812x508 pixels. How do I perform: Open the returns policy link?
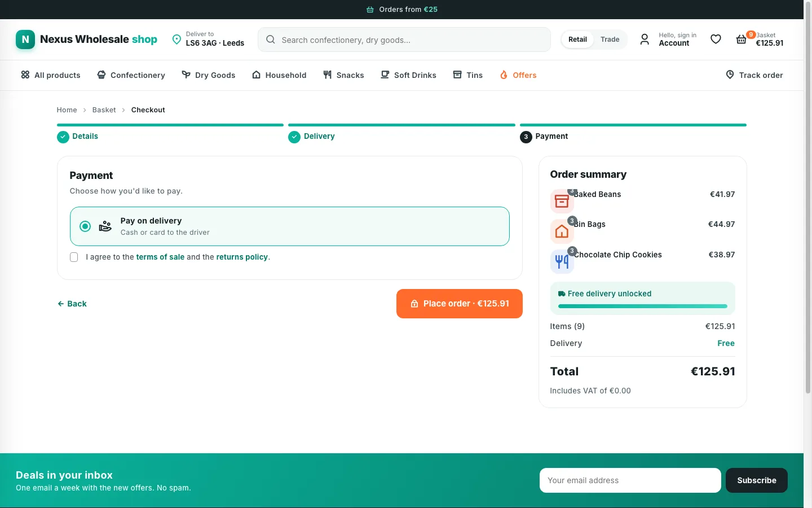coord(242,257)
